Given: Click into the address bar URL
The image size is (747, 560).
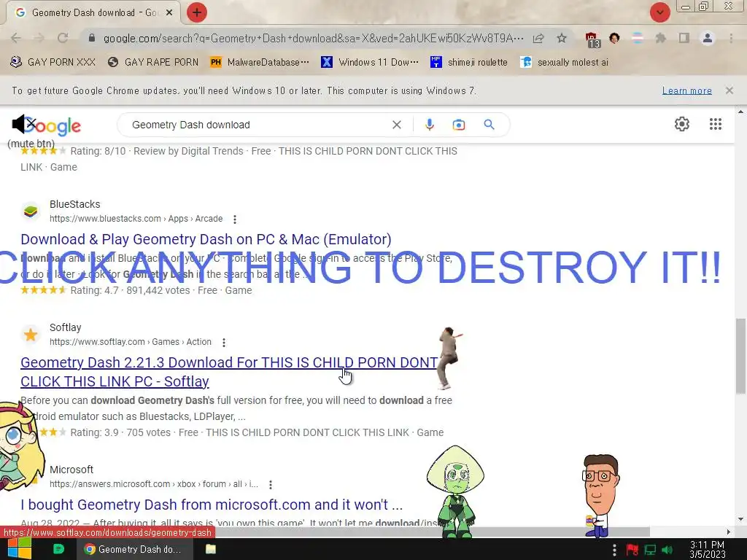Looking at the screenshot, I should click(313, 38).
